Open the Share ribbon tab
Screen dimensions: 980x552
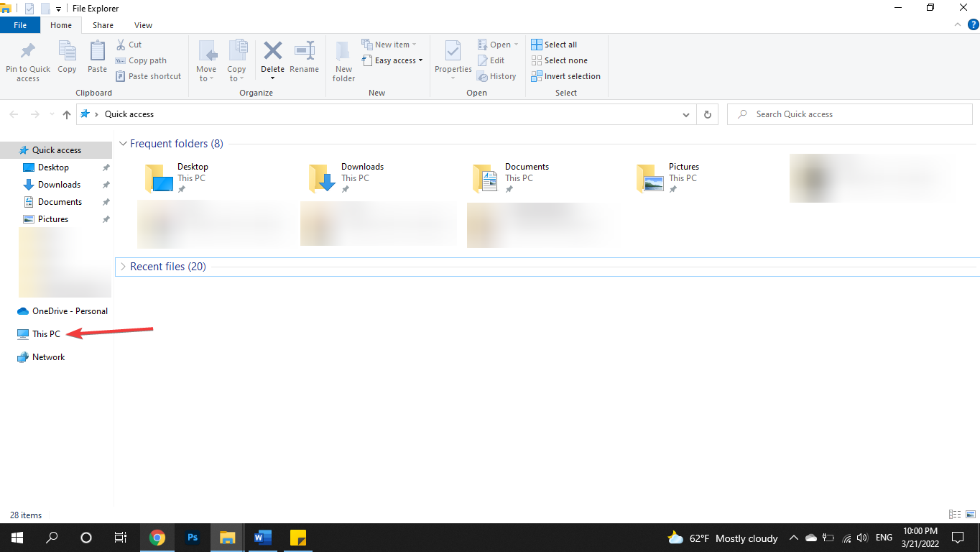pos(103,24)
